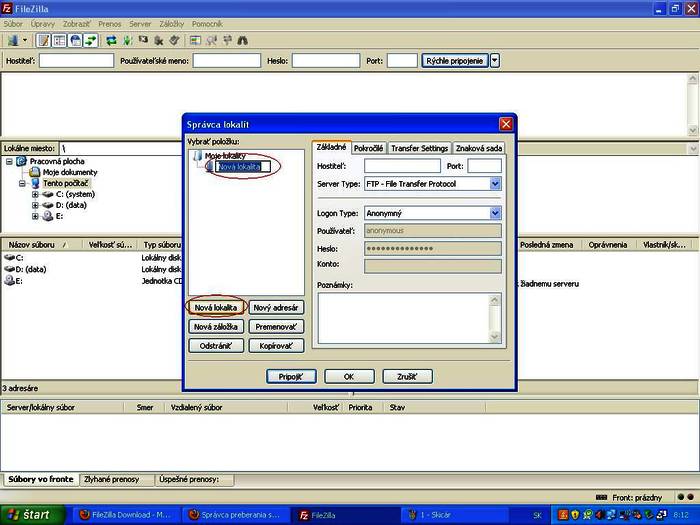The image size is (700, 525).
Task: Switch to the Znaková sada tab
Action: click(x=479, y=148)
